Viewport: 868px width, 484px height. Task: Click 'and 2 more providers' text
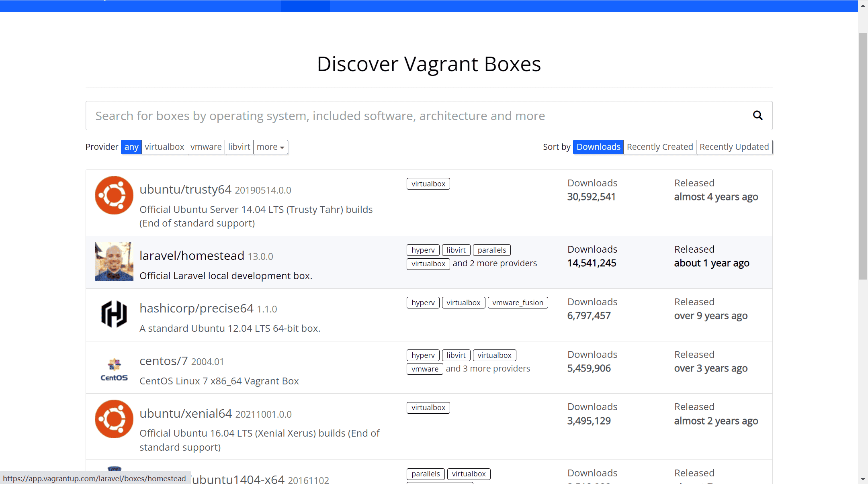[x=495, y=263]
